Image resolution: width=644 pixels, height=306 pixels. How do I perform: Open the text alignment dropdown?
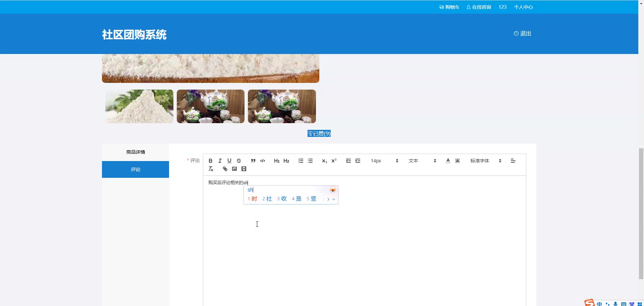click(513, 161)
